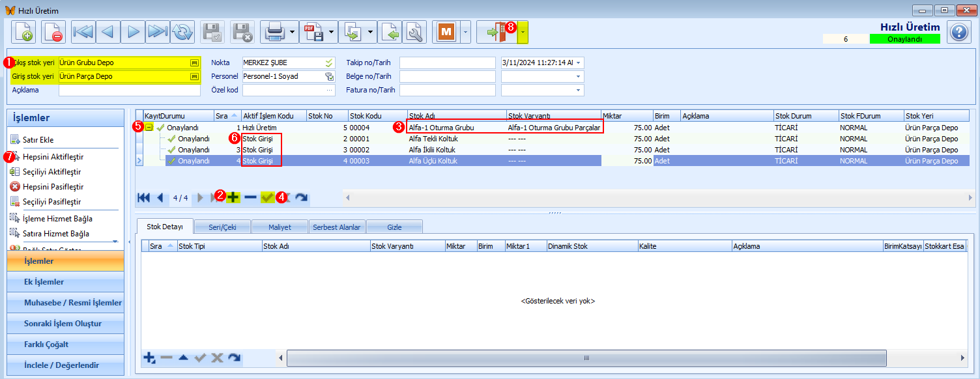Image resolution: width=980 pixels, height=379 pixels.
Task: Collapse the left panel with the splitter arrow
Action: click(x=129, y=242)
